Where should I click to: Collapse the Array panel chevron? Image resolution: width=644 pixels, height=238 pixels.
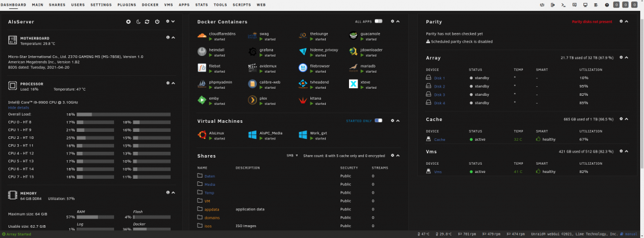click(627, 57)
